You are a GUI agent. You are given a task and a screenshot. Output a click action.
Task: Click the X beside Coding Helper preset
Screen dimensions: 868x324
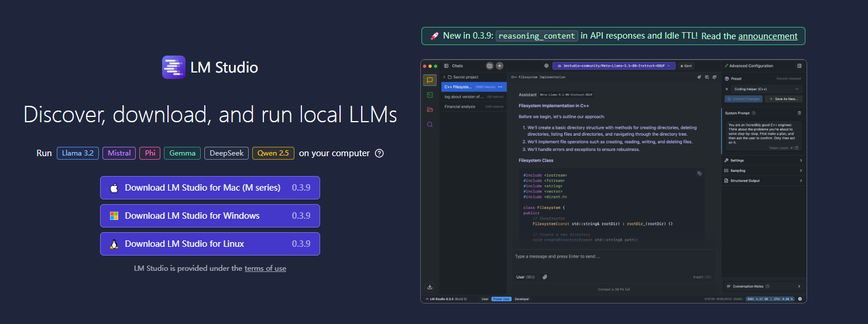[x=727, y=89]
